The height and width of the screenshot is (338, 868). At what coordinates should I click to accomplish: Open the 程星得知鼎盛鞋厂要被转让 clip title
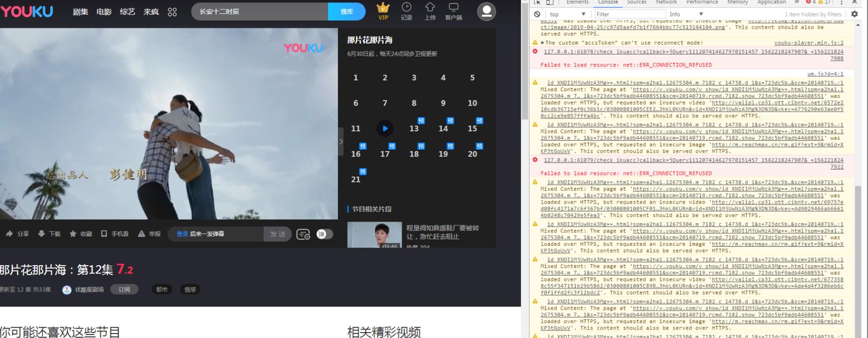442,232
